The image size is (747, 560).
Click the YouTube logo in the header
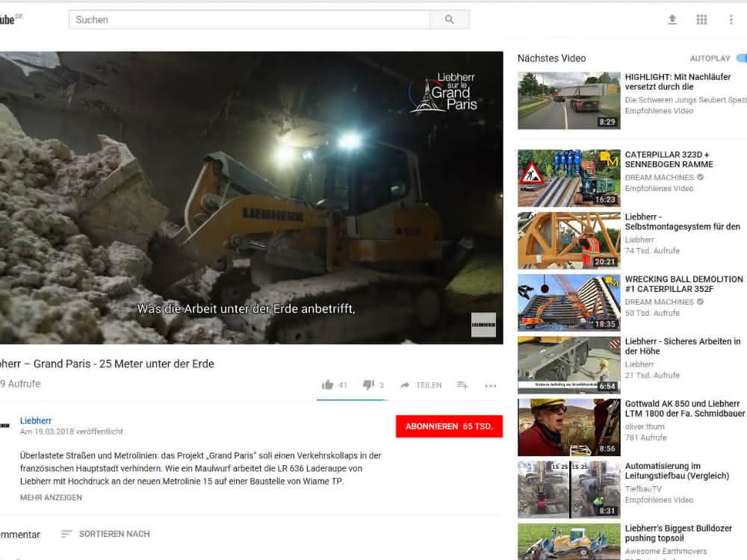10,19
